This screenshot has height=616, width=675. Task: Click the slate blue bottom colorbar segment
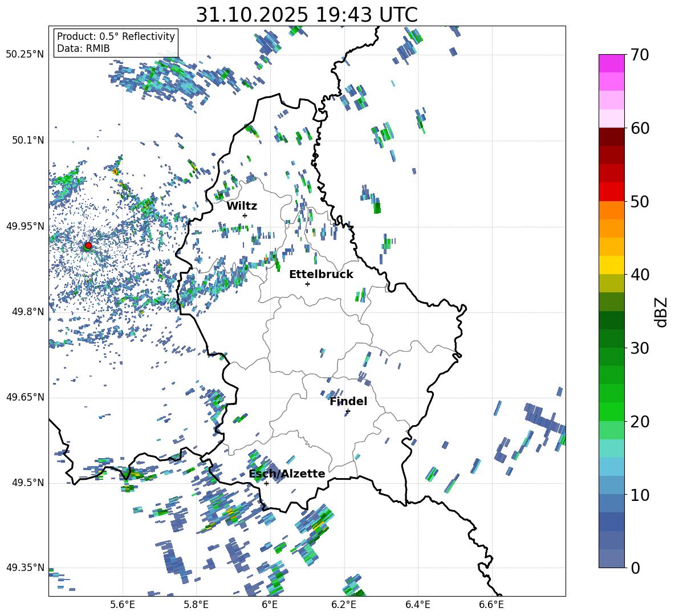pos(612,558)
